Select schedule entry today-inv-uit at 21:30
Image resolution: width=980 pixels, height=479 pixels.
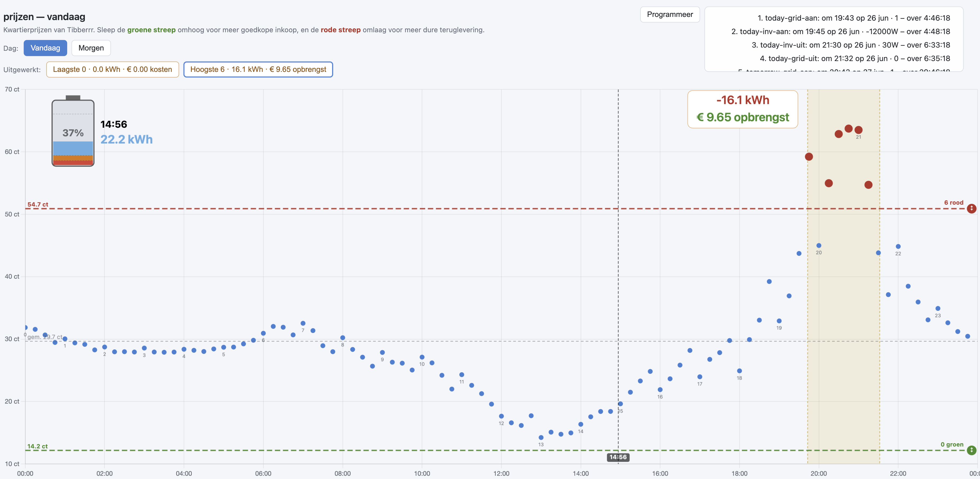pos(851,45)
